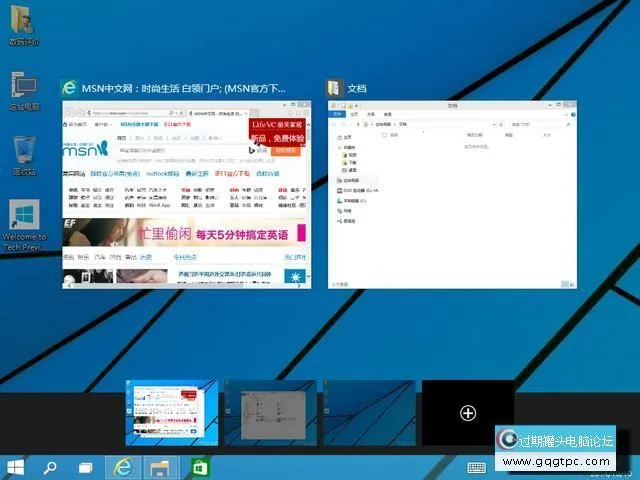Image resolution: width=640 pixels, height=480 pixels.
Task: Open the green Store taskbar icon
Action: [x=199, y=467]
